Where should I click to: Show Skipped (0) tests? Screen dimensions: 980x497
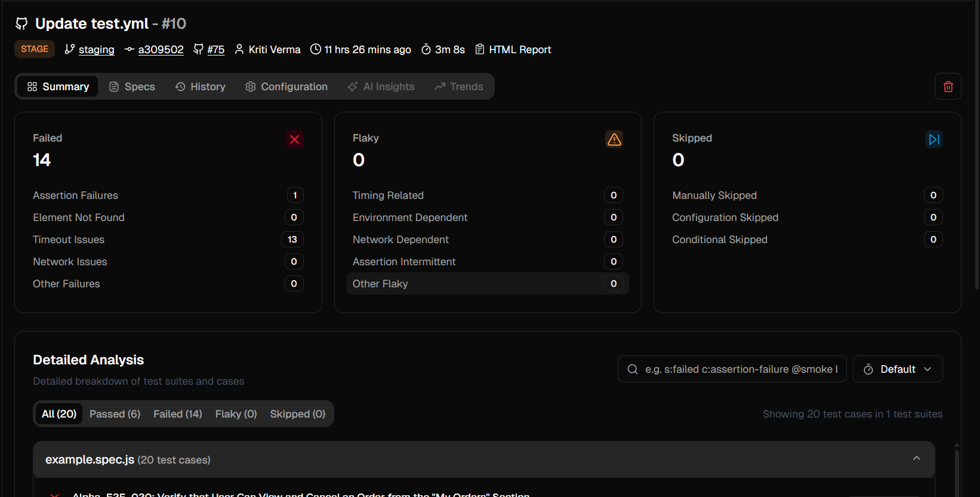[297, 414]
